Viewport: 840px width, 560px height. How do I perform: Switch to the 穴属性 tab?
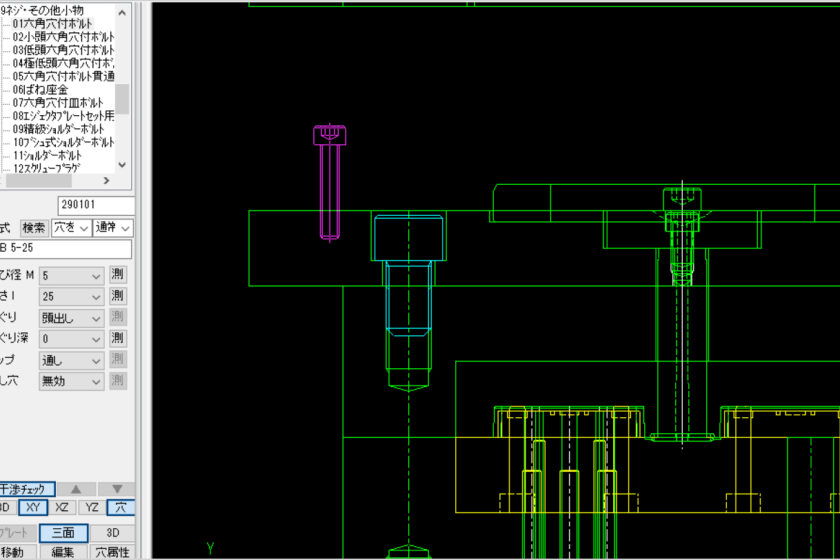coord(112,552)
